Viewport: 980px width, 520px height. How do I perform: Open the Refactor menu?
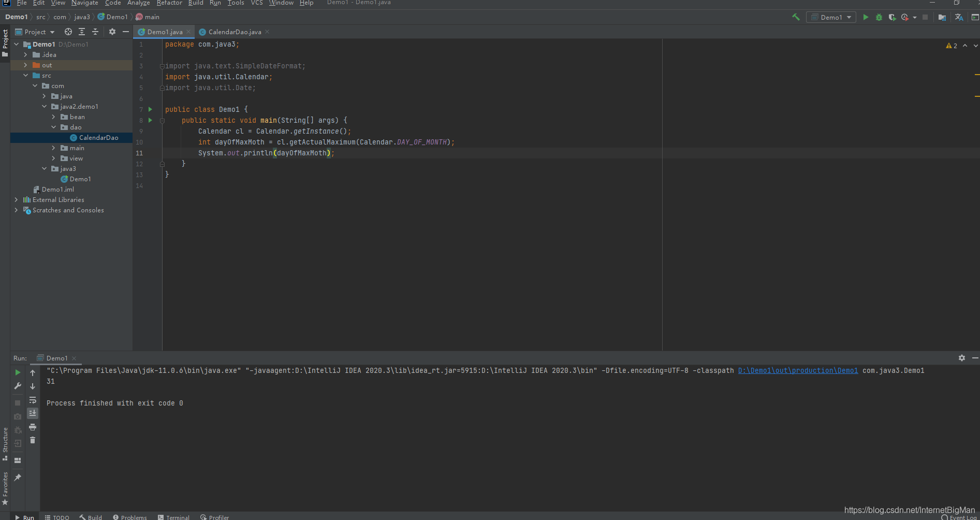click(x=169, y=3)
